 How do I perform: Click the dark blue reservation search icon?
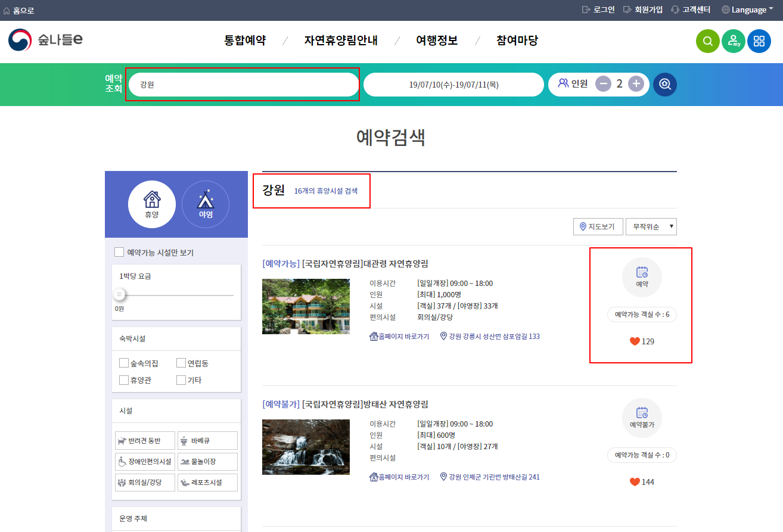point(665,84)
